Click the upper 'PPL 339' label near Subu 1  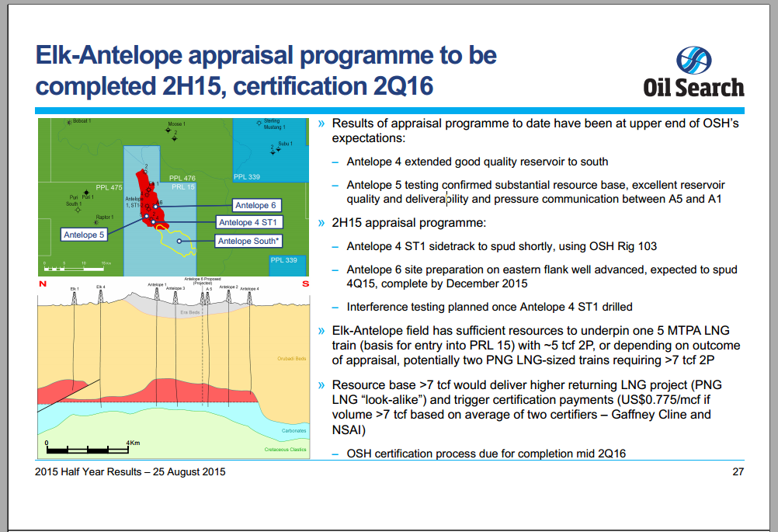click(247, 176)
